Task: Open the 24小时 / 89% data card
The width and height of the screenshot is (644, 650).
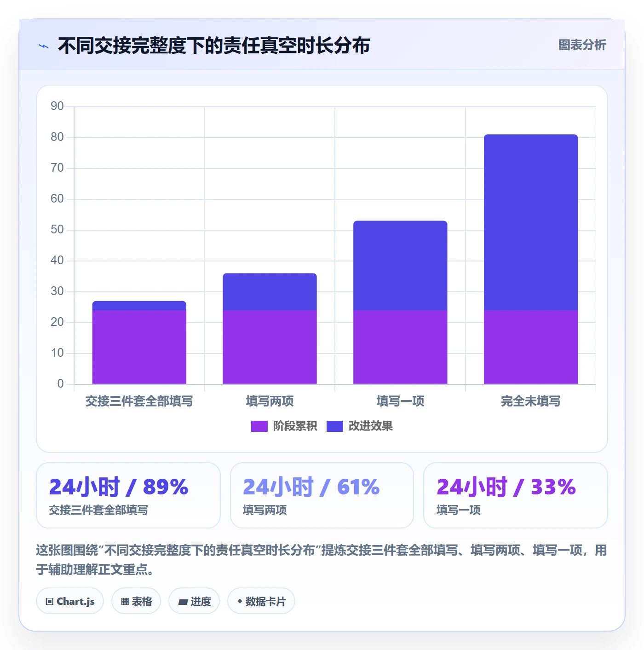Action: tap(128, 495)
